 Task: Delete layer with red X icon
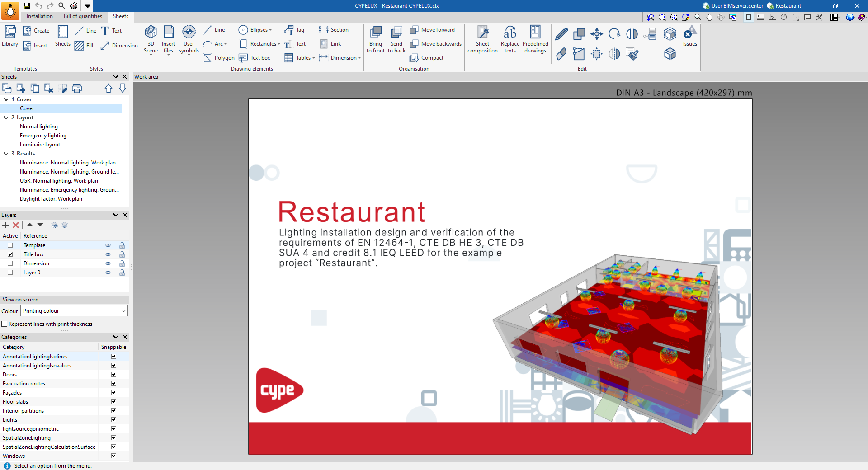point(16,225)
